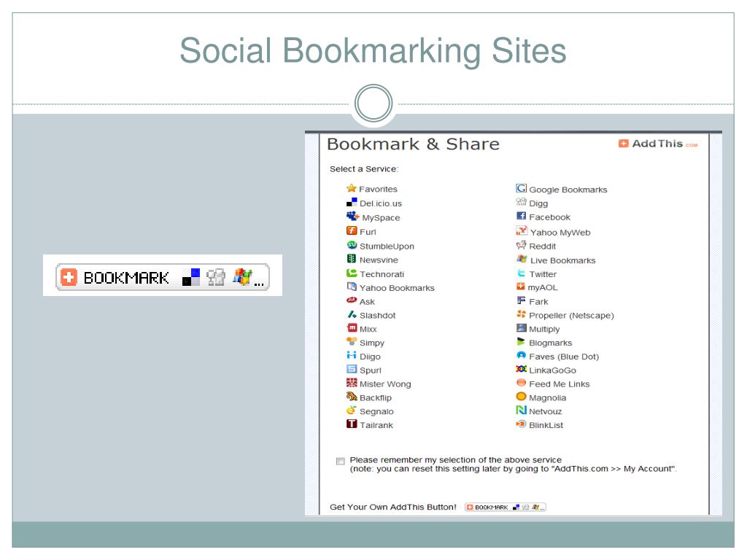Click the Technorati green icon
Screen dimensions: 747x560
[352, 273]
